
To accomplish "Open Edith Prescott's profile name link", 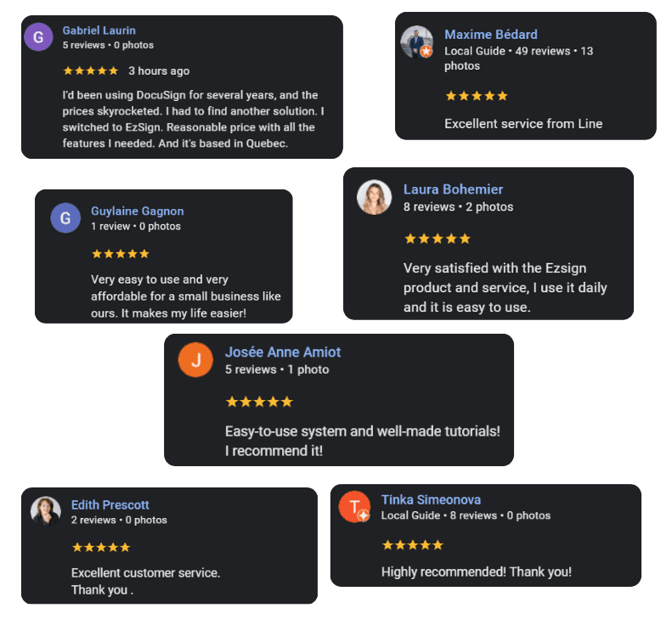I will click(x=110, y=504).
